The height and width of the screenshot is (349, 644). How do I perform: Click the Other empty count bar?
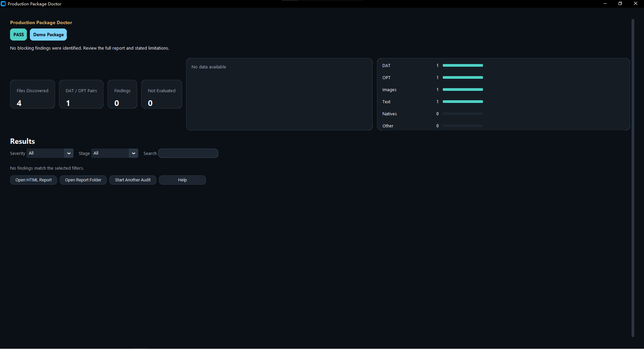click(463, 126)
